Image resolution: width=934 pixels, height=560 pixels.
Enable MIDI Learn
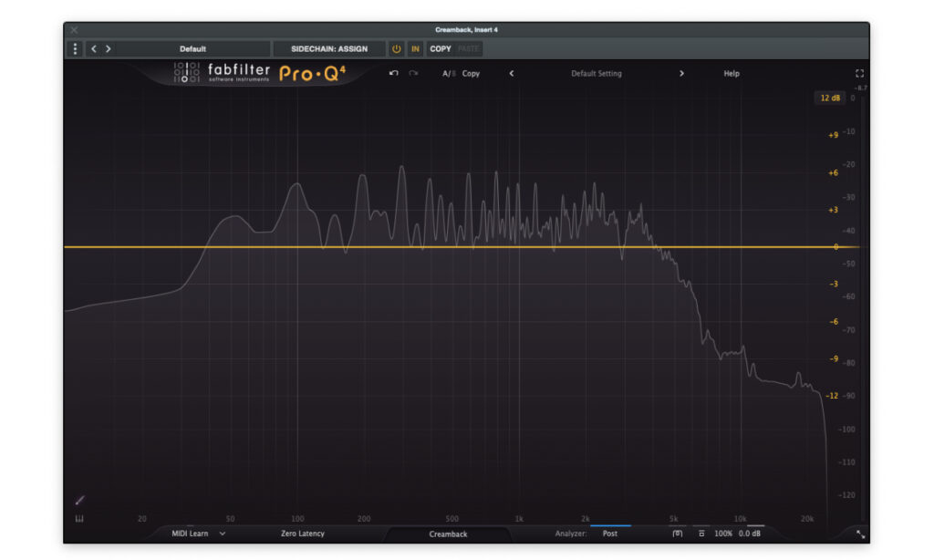pos(190,534)
